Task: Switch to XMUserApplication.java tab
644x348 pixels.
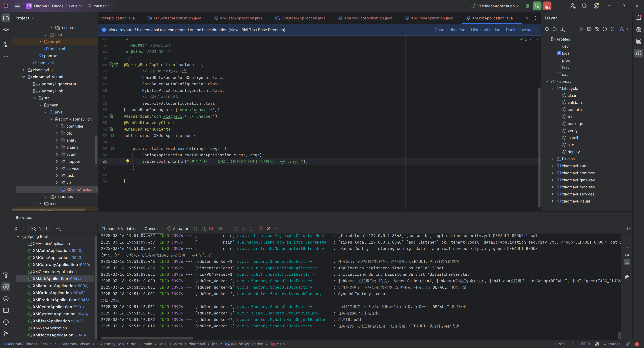Action: click(x=238, y=18)
